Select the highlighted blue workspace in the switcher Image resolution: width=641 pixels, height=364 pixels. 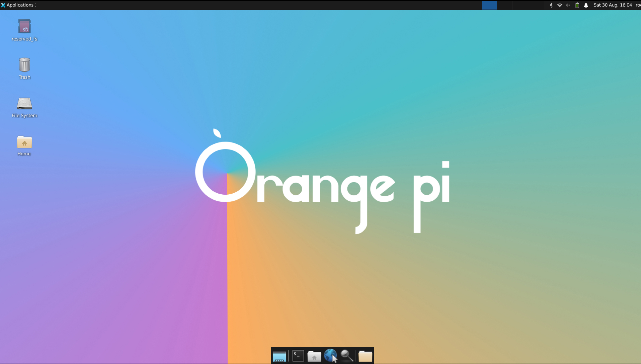[489, 5]
